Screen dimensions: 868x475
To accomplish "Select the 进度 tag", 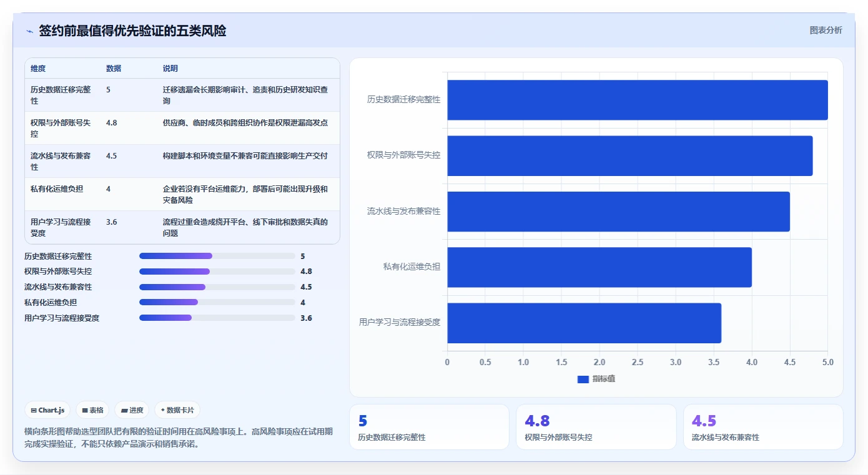I will click(132, 410).
